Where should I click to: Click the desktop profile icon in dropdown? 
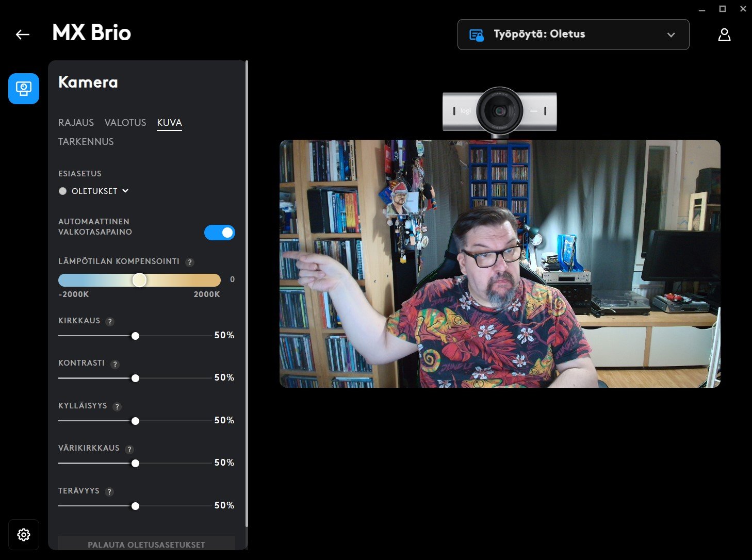point(476,35)
